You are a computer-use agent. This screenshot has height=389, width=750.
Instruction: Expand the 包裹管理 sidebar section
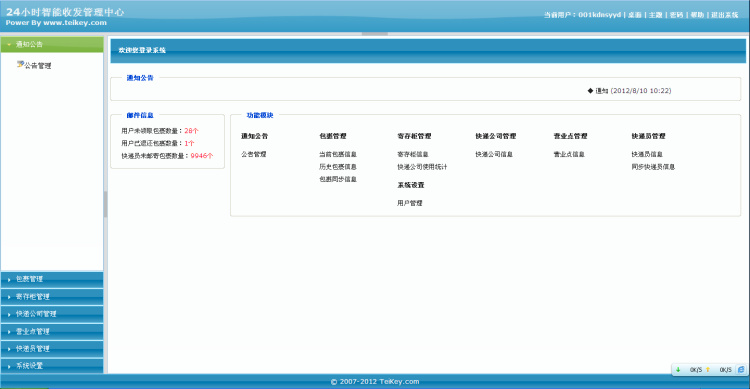click(52, 279)
